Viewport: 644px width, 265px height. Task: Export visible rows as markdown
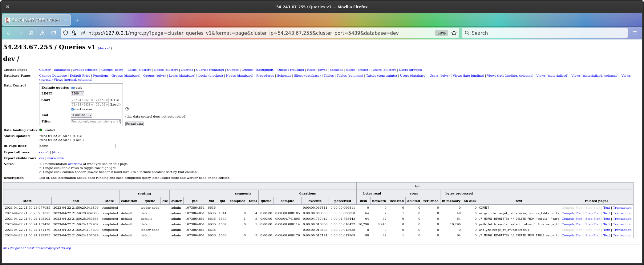55,158
